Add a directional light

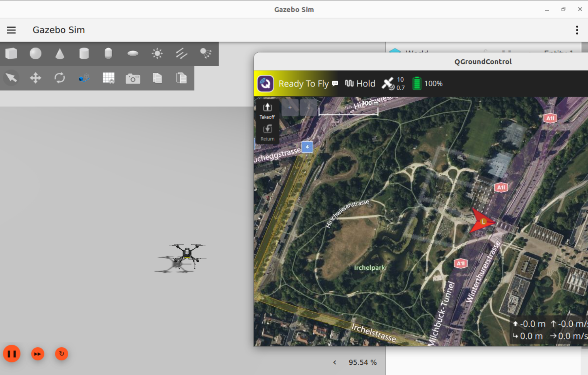coord(181,54)
